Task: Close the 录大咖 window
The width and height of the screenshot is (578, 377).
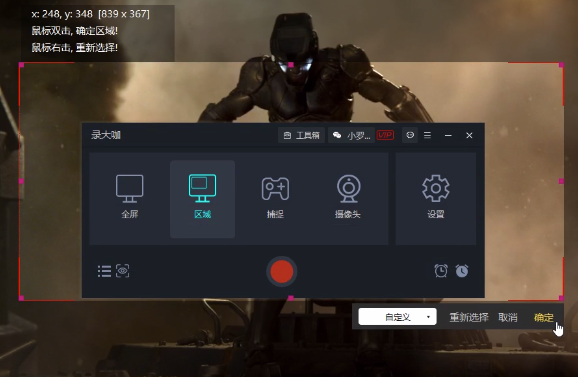Action: point(469,136)
